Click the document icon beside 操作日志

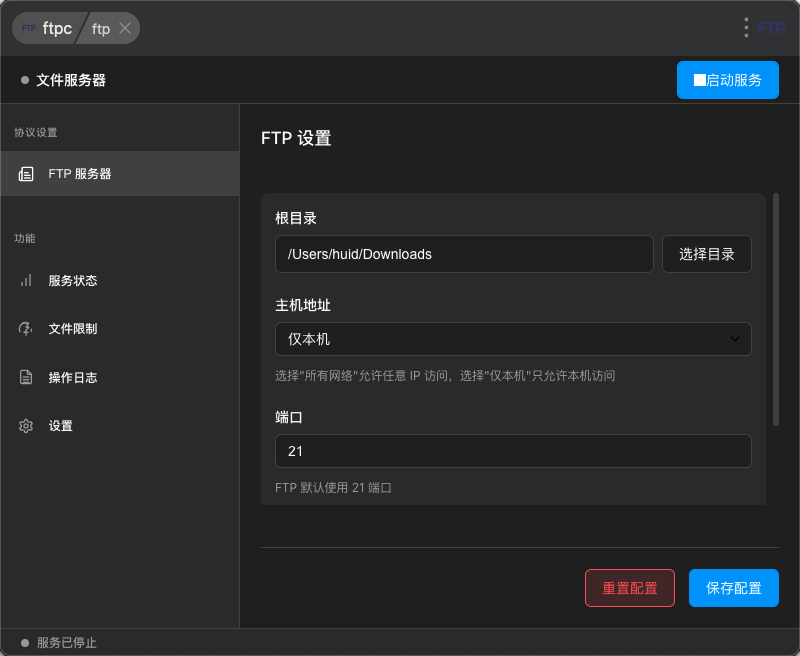tap(26, 377)
